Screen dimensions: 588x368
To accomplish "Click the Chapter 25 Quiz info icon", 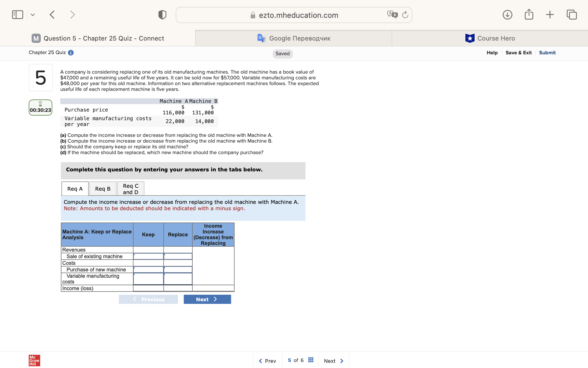I will pos(71,53).
